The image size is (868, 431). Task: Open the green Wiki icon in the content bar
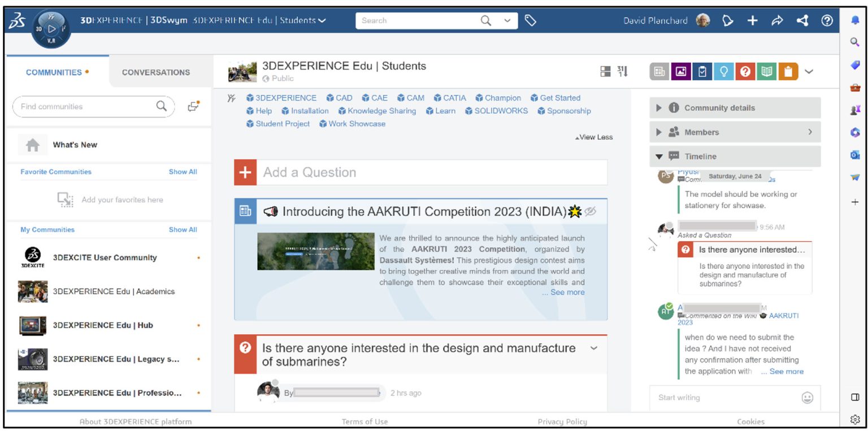[767, 72]
